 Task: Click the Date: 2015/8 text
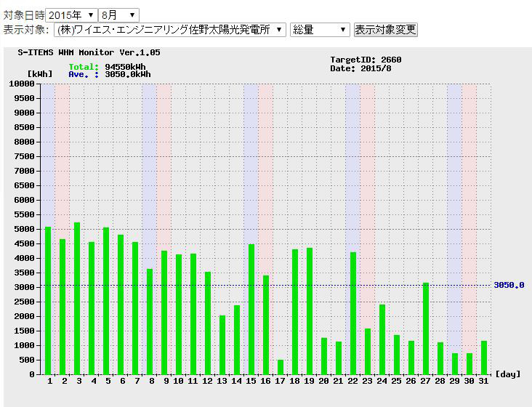(x=360, y=68)
